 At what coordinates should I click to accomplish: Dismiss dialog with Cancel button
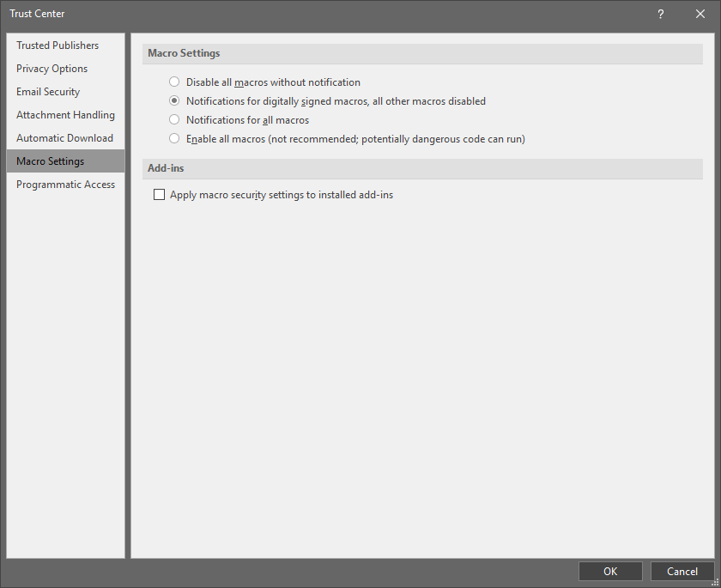pos(682,571)
